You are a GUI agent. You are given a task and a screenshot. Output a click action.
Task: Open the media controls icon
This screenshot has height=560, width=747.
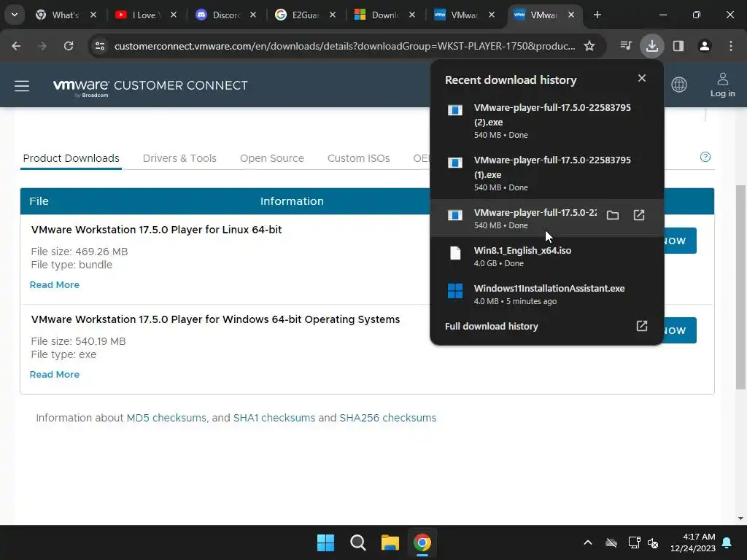tap(625, 46)
